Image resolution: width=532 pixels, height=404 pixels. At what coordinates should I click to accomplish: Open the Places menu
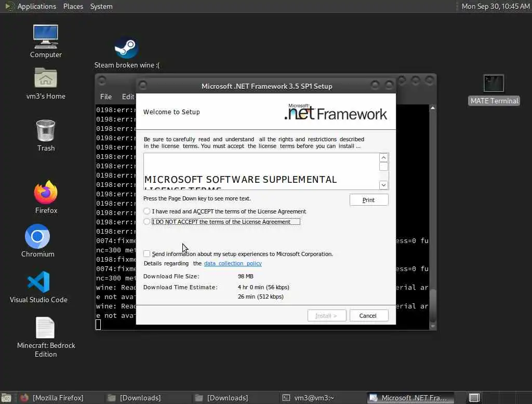73,6
